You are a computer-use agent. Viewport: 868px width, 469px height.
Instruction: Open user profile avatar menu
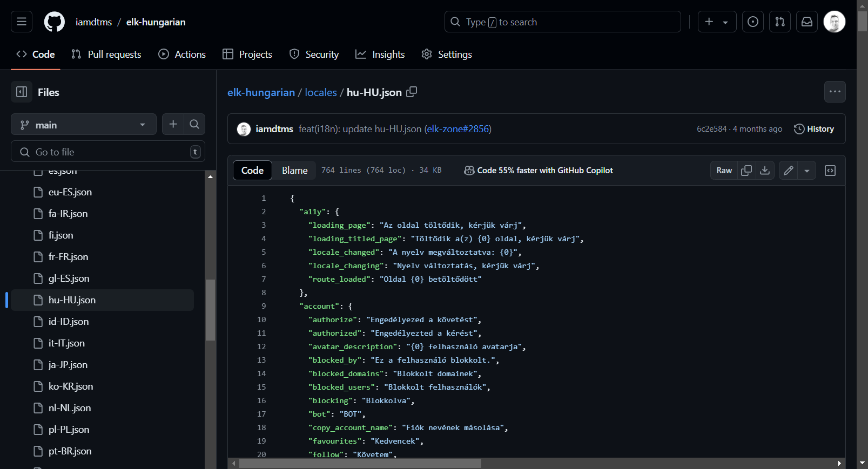coord(835,22)
